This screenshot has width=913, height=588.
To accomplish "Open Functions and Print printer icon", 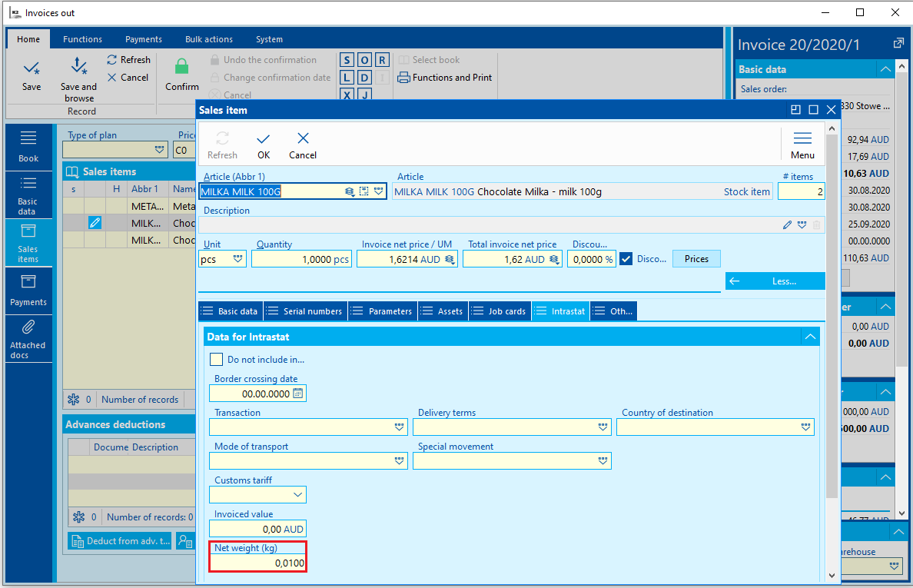I will click(403, 78).
